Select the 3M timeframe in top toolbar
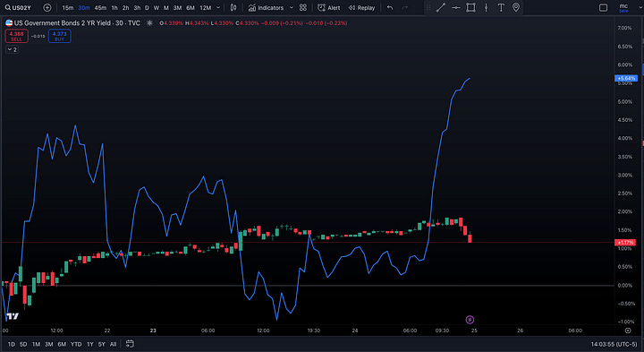Screen dimensions: 644x352 [177, 7]
